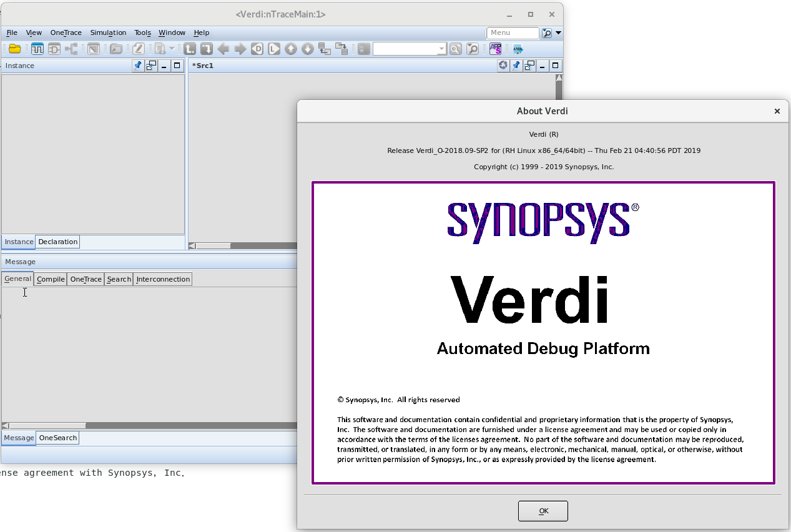
Task: Open the View menu
Action: [x=34, y=32]
